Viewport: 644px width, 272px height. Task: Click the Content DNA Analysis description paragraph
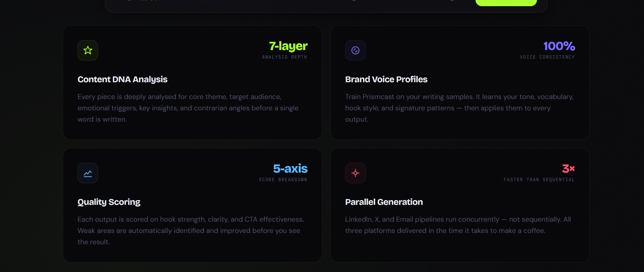(x=188, y=108)
